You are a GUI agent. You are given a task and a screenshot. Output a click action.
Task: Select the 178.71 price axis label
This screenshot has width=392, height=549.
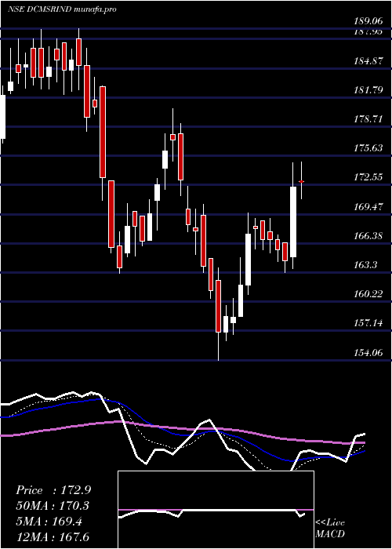tap(368, 119)
